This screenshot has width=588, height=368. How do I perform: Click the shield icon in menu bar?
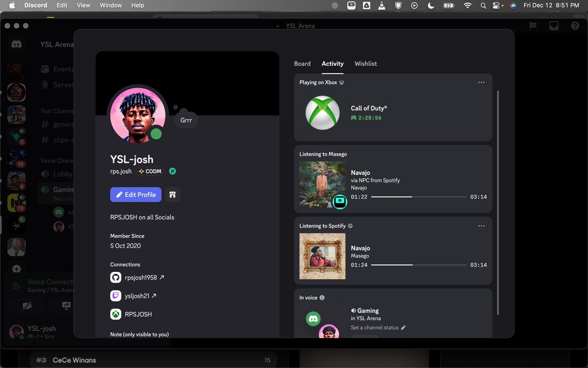click(398, 5)
